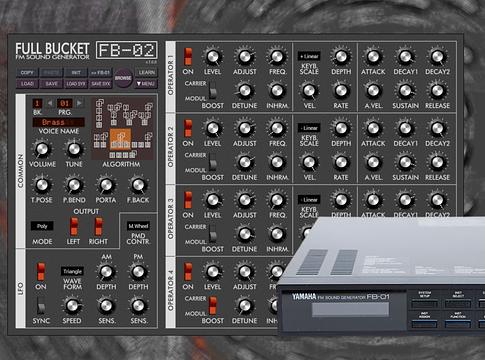Screen dimensions: 485x360
Task: Click Operator 1 ATTACK knob
Action: coord(373,57)
